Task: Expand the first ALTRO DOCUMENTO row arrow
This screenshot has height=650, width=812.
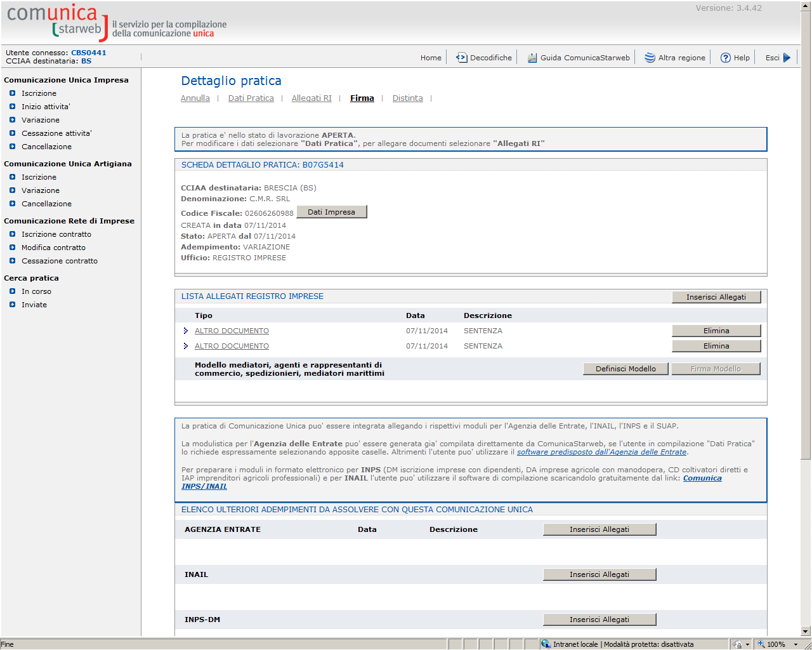Action: pyautogui.click(x=185, y=331)
